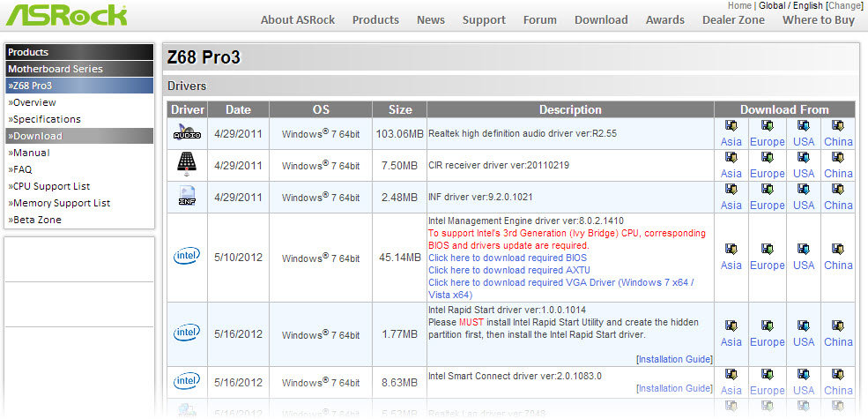Download INF driver from China icon

[838, 189]
